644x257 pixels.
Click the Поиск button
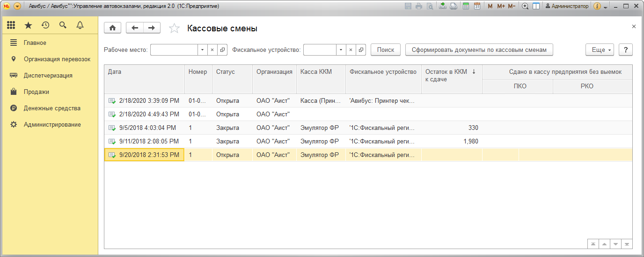386,50
